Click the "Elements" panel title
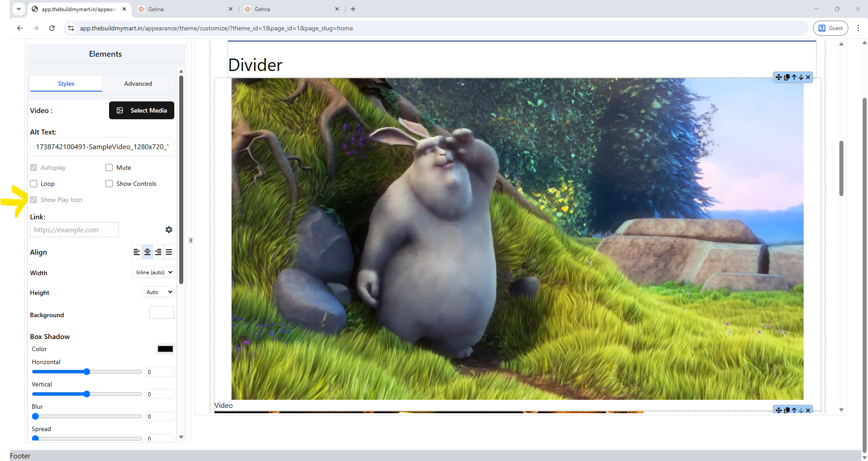This screenshot has height=461, width=868. point(105,54)
